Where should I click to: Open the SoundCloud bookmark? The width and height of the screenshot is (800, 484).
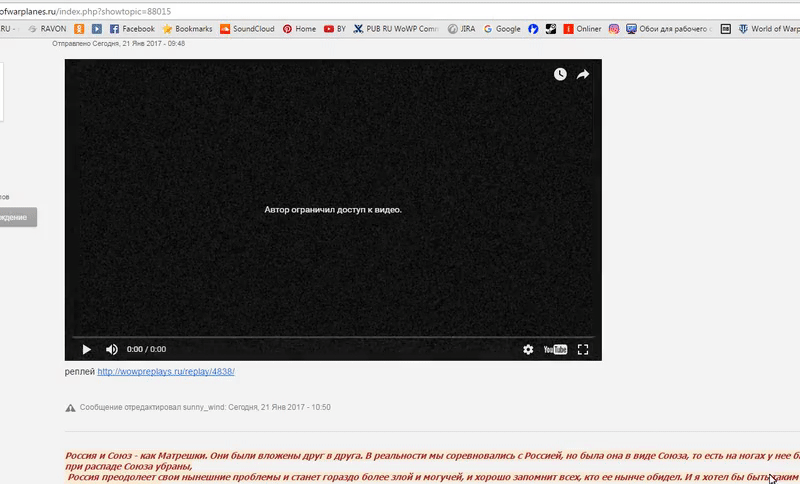point(247,29)
